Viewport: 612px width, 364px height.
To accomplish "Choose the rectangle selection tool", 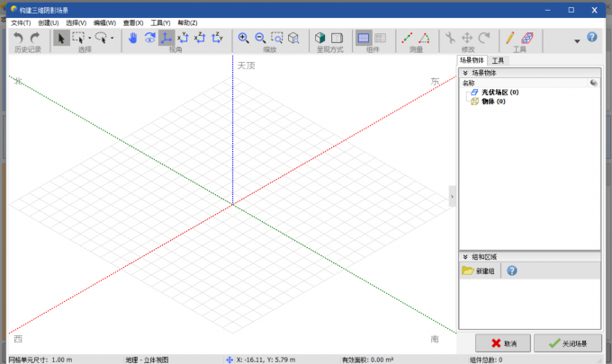I will (78, 38).
